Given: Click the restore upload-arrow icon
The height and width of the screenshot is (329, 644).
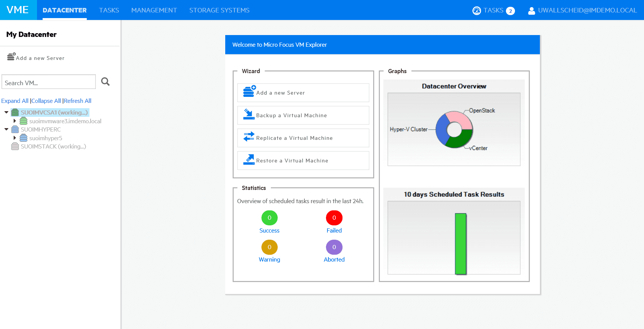Looking at the screenshot, I should coord(249,159).
